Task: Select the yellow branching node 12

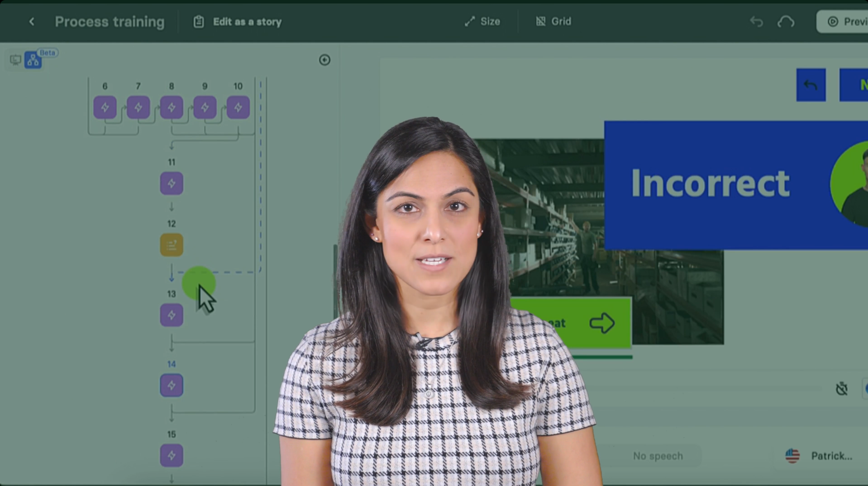Action: pos(172,245)
